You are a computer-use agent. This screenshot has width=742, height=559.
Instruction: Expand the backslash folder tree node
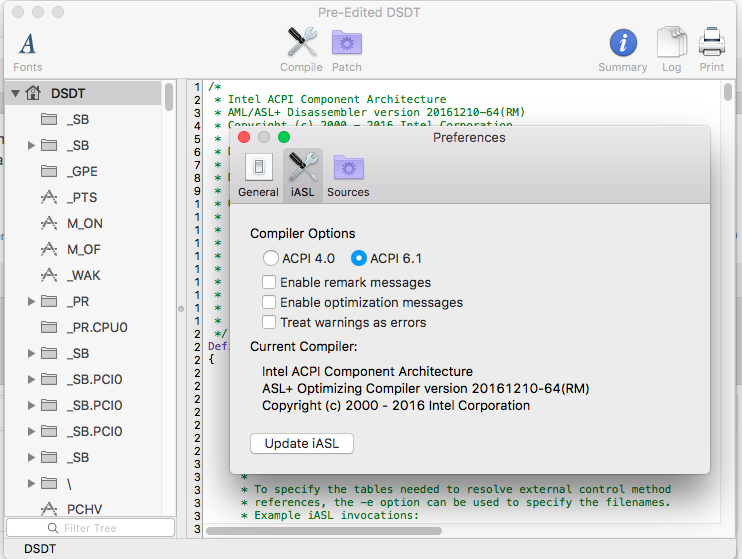point(32,483)
